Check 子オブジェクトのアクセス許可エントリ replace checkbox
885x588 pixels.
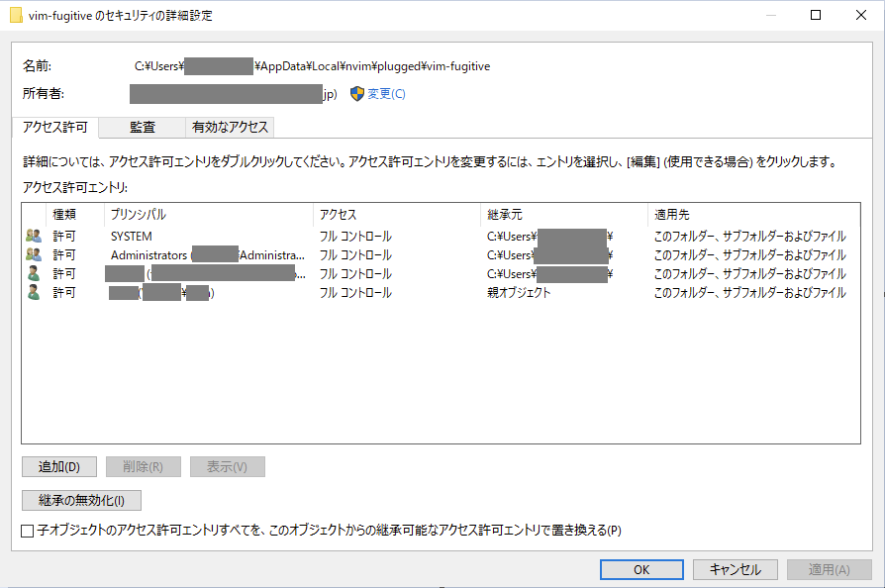tap(27, 531)
